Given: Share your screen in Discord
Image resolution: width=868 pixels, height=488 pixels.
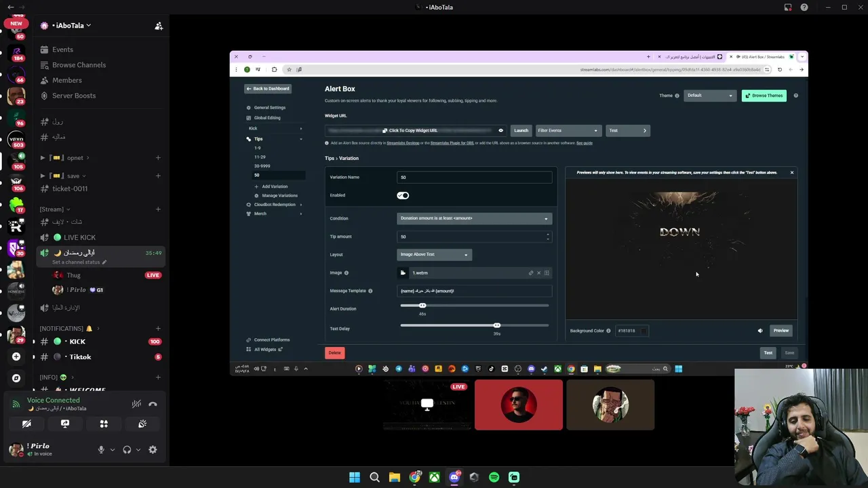Looking at the screenshot, I should 65,424.
